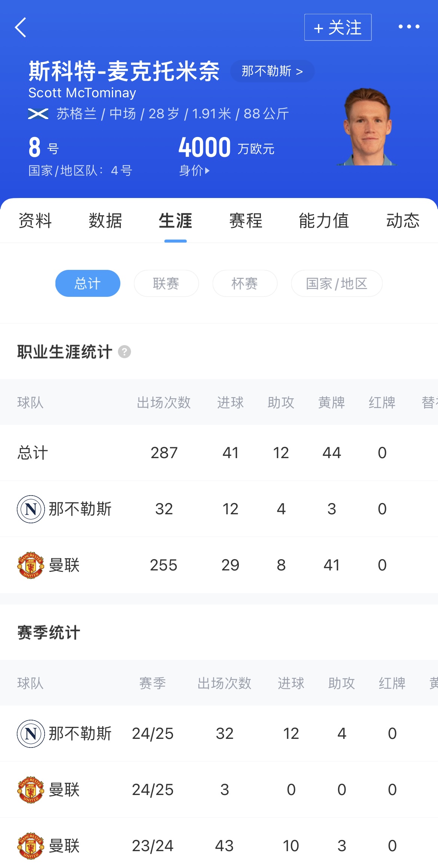
Task: Tap the Napoli crest in the 24/25 season row
Action: coord(31,734)
